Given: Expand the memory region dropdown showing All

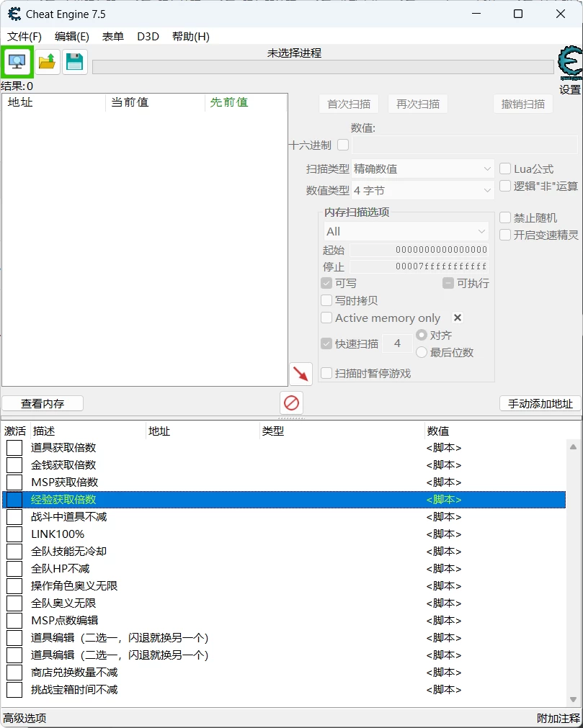Looking at the screenshot, I should (406, 231).
